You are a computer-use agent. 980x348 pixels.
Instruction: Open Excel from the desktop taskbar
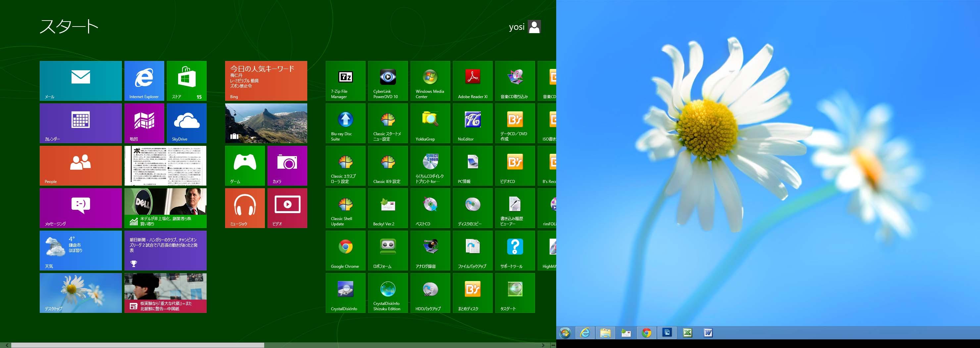(687, 333)
